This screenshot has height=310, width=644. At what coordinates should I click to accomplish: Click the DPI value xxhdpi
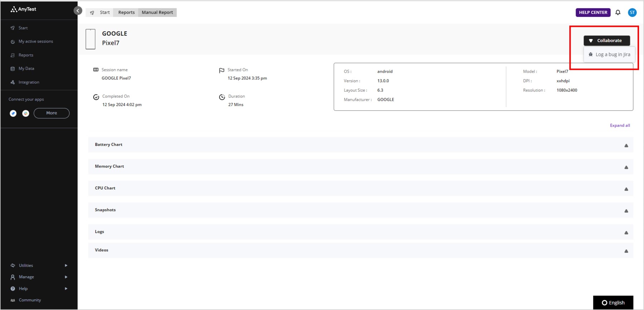(563, 81)
